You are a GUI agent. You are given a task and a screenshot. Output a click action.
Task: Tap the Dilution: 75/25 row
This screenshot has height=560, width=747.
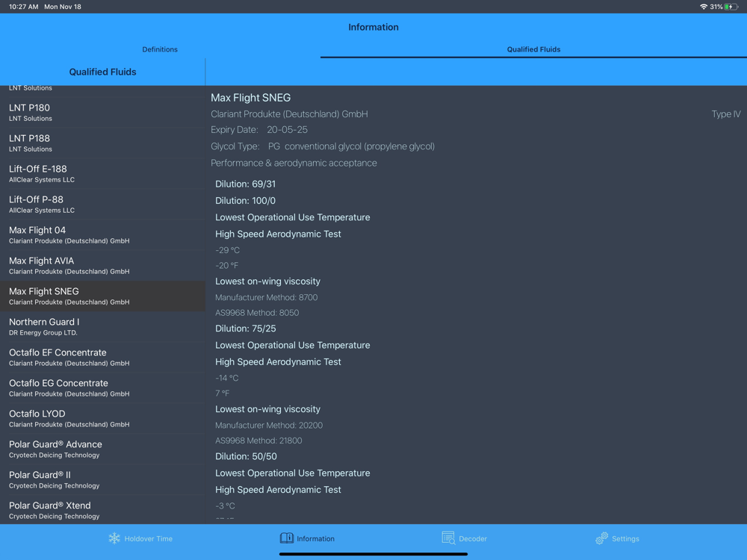pyautogui.click(x=477, y=329)
